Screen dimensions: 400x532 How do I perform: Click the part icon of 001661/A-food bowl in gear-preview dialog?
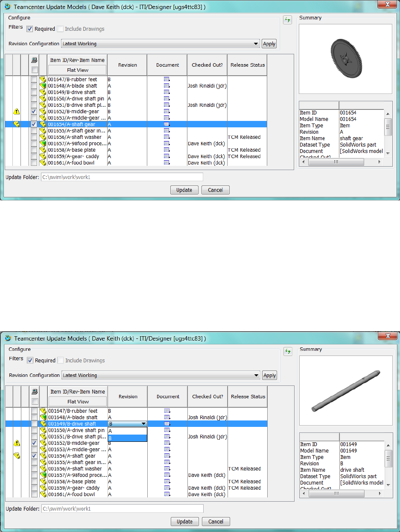(x=43, y=163)
